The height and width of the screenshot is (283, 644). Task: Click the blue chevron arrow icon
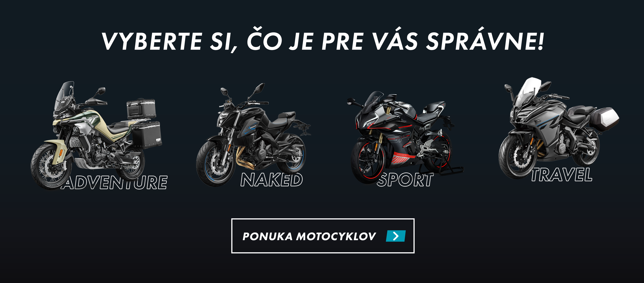point(395,236)
